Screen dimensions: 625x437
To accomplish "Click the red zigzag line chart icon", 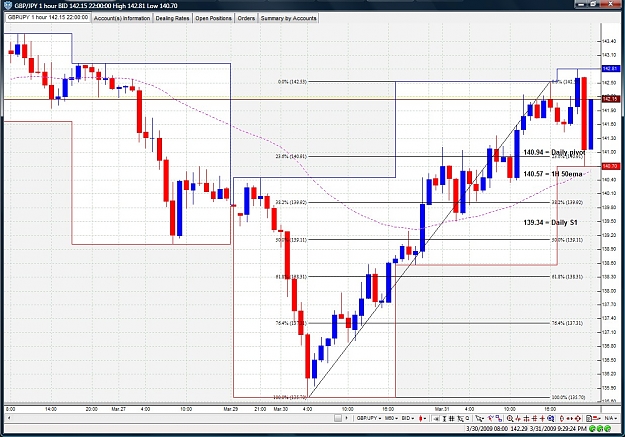I will pyautogui.click(x=517, y=418).
